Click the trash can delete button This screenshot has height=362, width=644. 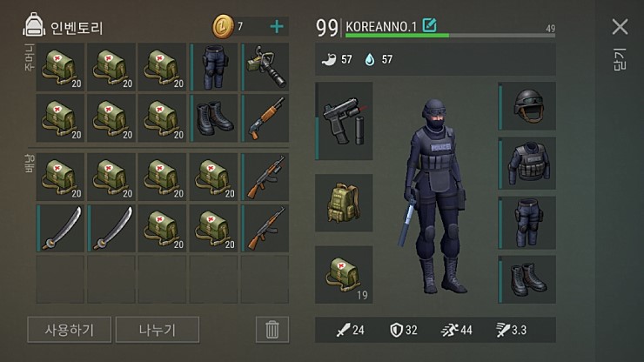[272, 330]
